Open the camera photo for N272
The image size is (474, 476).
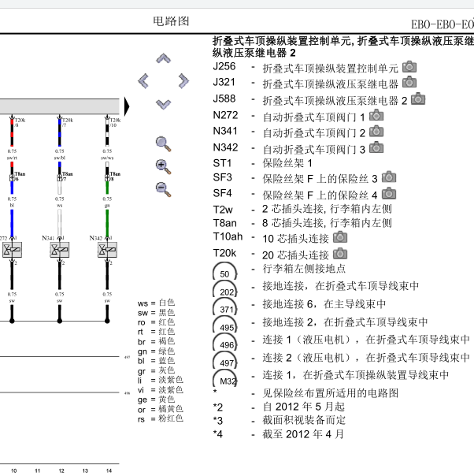click(x=376, y=115)
